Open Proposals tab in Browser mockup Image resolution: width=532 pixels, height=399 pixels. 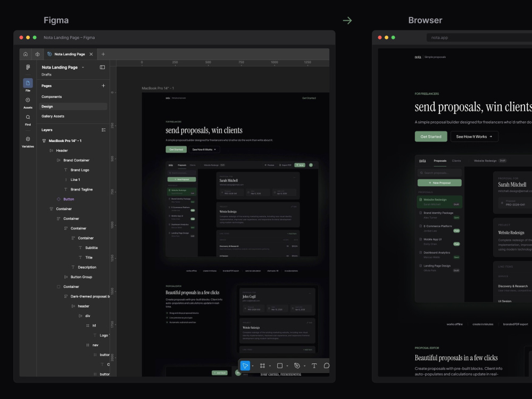coord(440,161)
